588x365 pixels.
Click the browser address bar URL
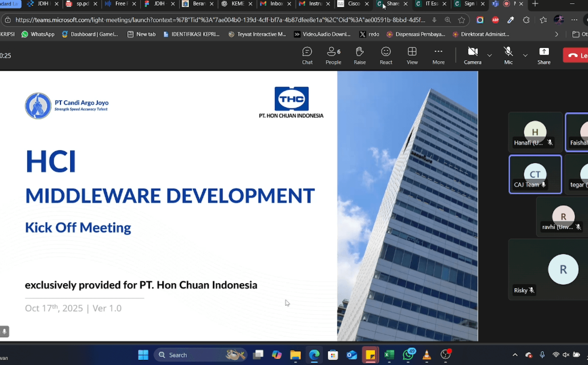[220, 20]
